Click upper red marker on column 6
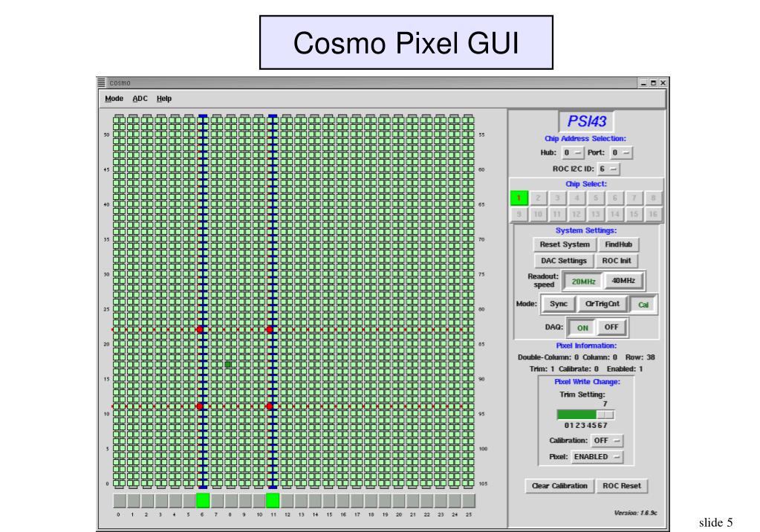 pyautogui.click(x=200, y=330)
